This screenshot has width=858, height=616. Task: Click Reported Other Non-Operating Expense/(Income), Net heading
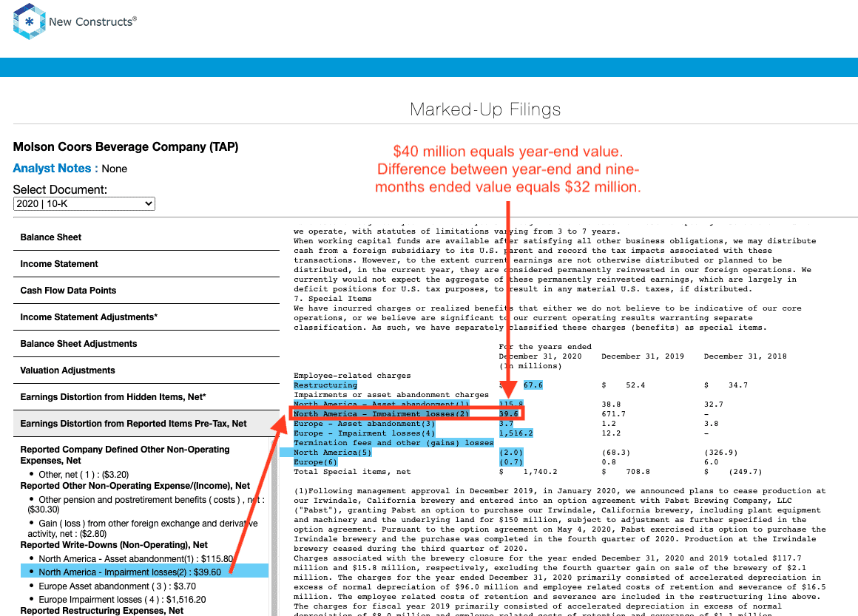(x=135, y=486)
